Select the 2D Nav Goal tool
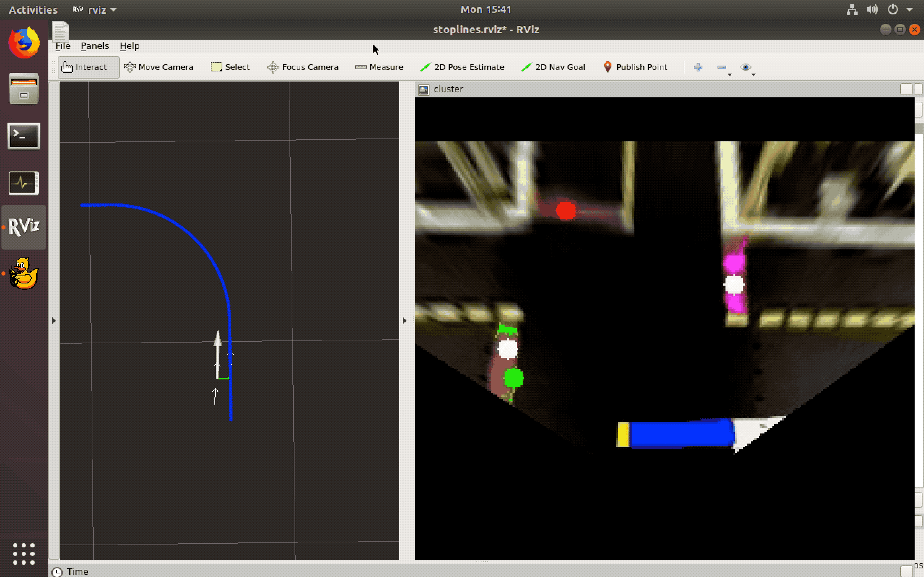Viewport: 924px width, 577px height. tap(553, 67)
